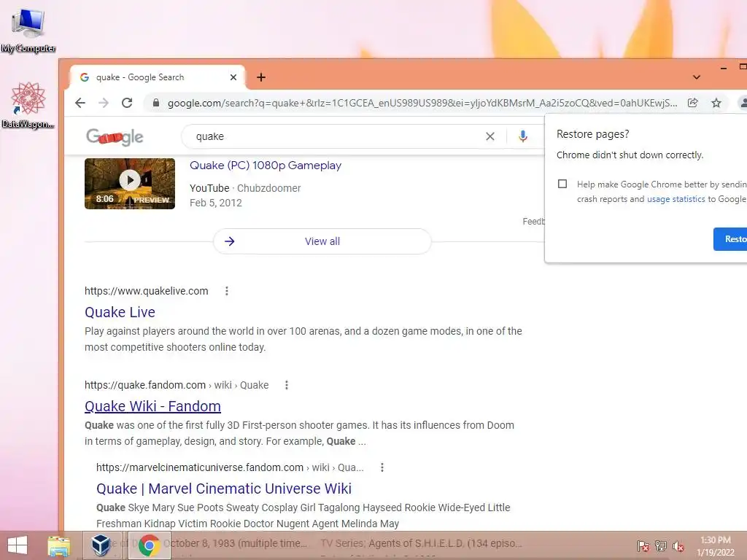
Task: Open Quake (PC) 1080p Gameplay video link
Action: pos(266,166)
